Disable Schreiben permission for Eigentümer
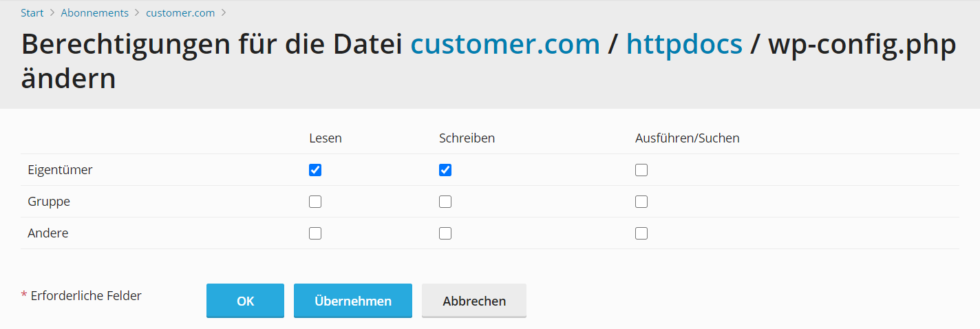 pos(445,170)
